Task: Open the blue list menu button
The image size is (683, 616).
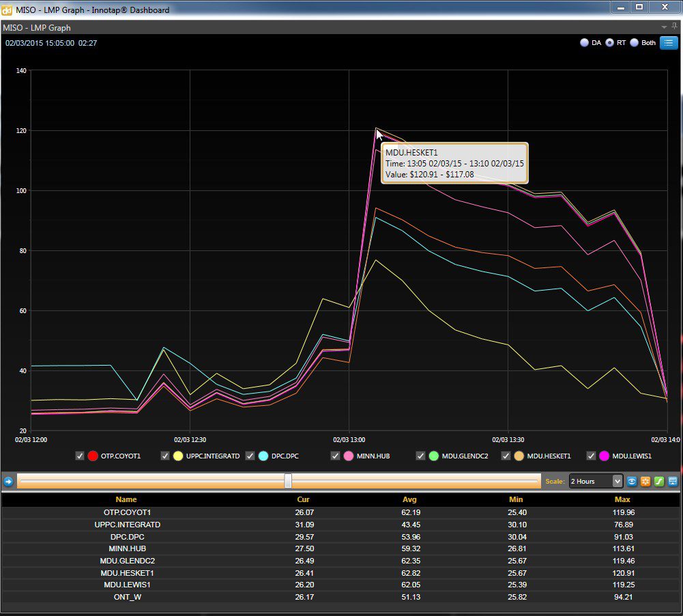Action: coord(669,43)
